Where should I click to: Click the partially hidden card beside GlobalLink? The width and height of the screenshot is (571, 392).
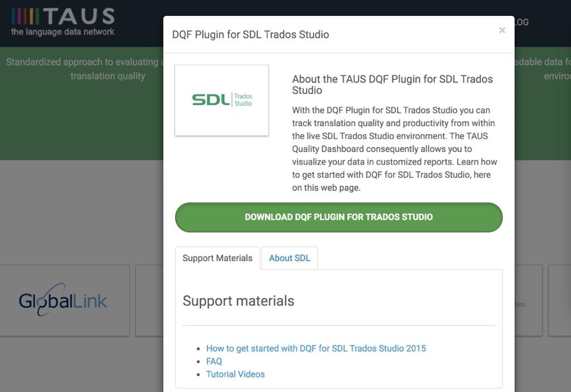click(149, 301)
